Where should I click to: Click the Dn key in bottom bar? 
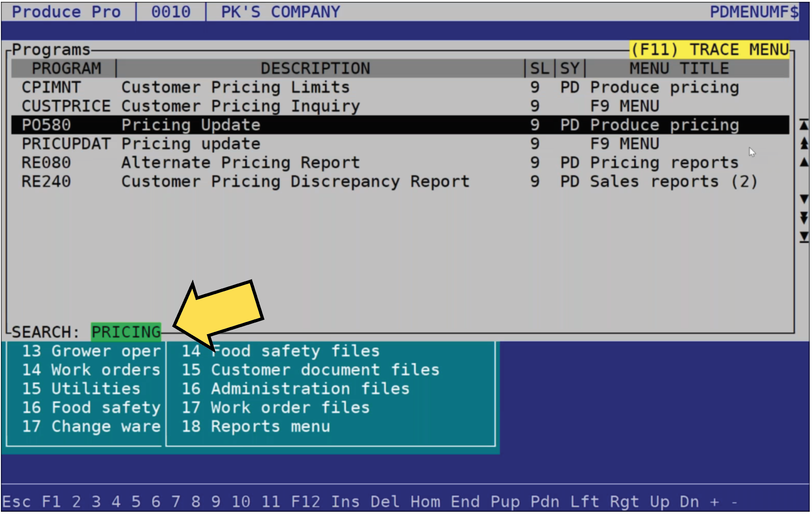coord(689,502)
